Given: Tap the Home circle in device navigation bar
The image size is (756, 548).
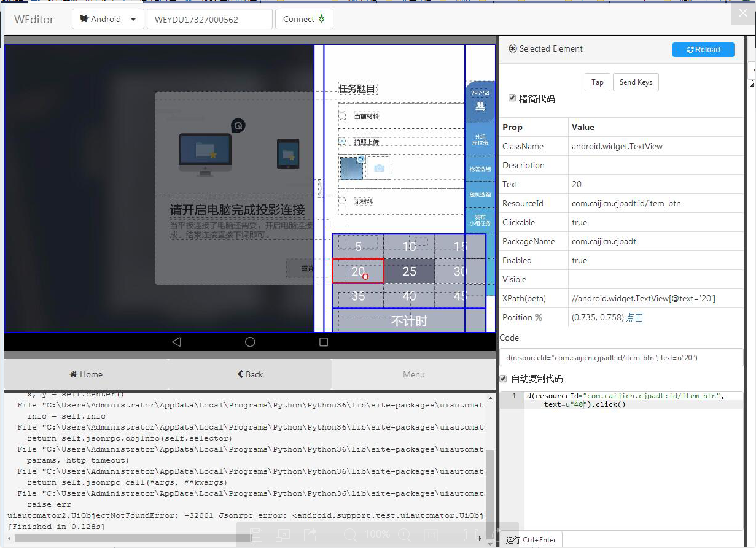Looking at the screenshot, I should point(249,343).
